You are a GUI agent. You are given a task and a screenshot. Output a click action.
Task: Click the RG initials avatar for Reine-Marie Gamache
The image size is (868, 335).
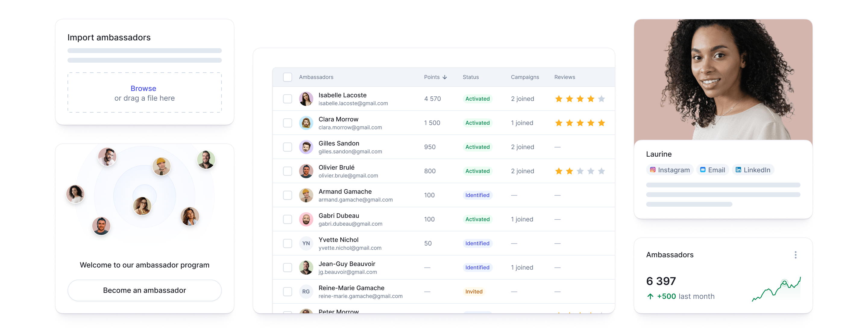(306, 292)
